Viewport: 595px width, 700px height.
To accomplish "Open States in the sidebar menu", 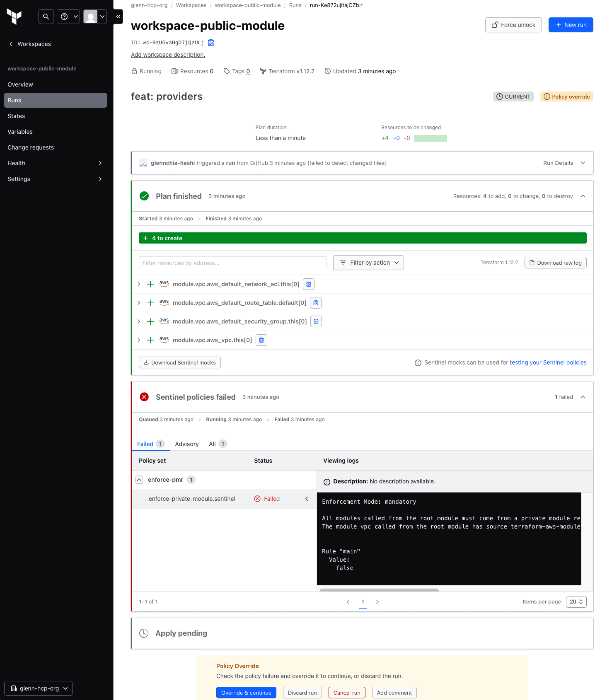I will (x=16, y=116).
